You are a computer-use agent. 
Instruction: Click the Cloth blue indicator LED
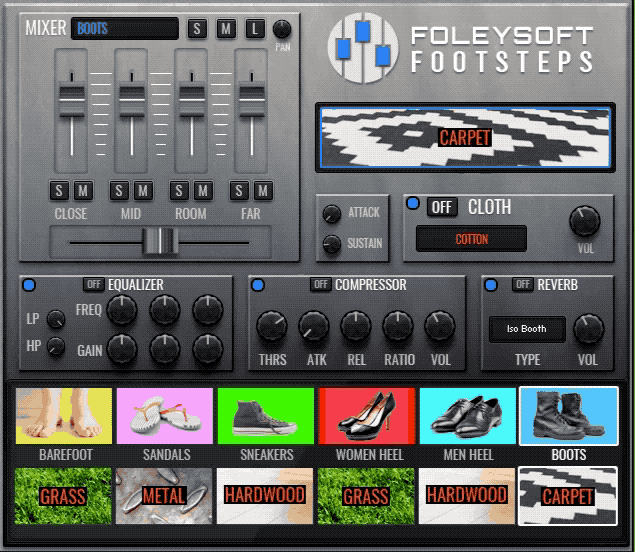click(413, 203)
